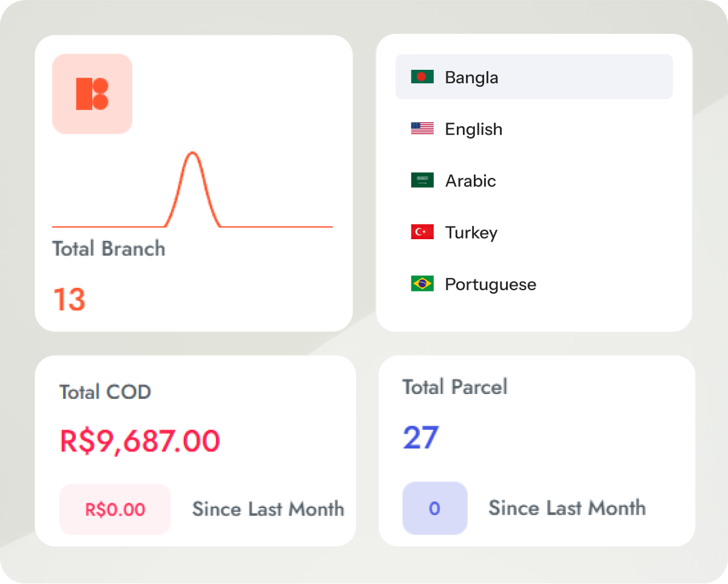
Task: Click the R$0.00 pink badge
Action: pos(115,509)
